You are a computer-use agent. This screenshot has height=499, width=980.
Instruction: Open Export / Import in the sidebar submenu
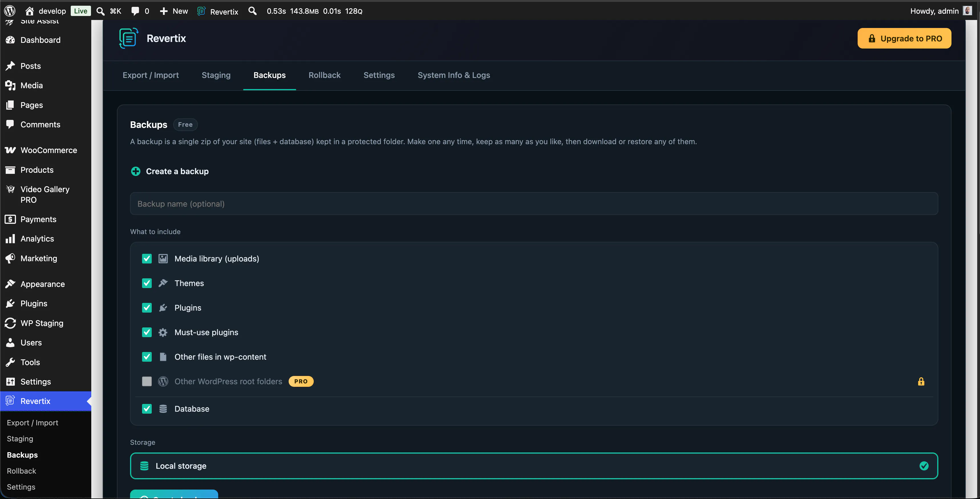(32, 422)
